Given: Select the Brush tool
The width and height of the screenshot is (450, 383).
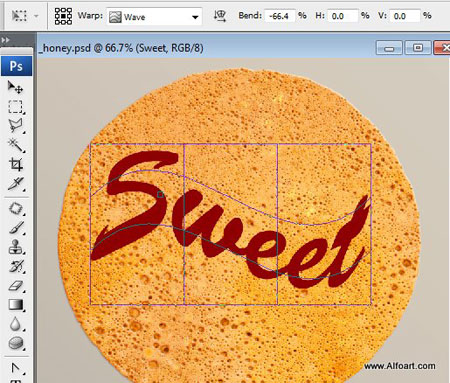Looking at the screenshot, I should click(16, 228).
